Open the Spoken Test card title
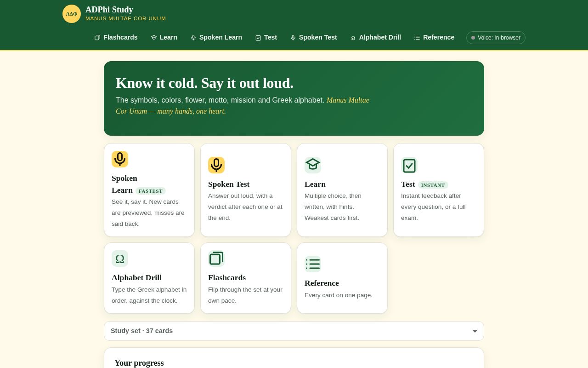588x368 pixels. [229, 184]
